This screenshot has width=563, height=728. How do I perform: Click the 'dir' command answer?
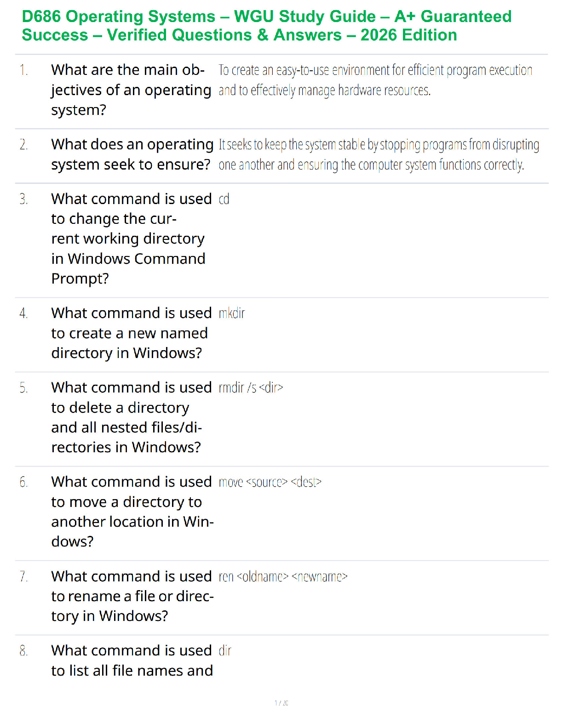[x=225, y=650]
